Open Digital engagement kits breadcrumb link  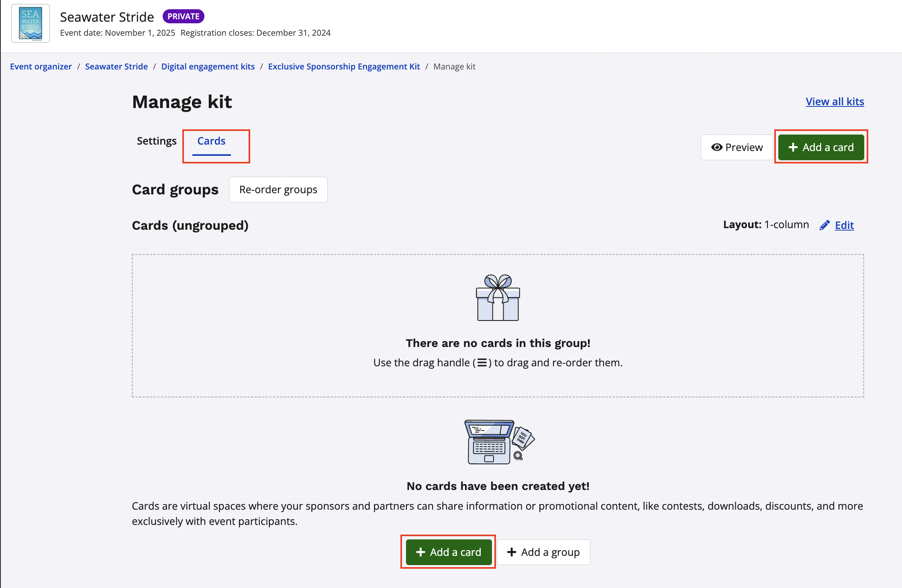pos(208,67)
